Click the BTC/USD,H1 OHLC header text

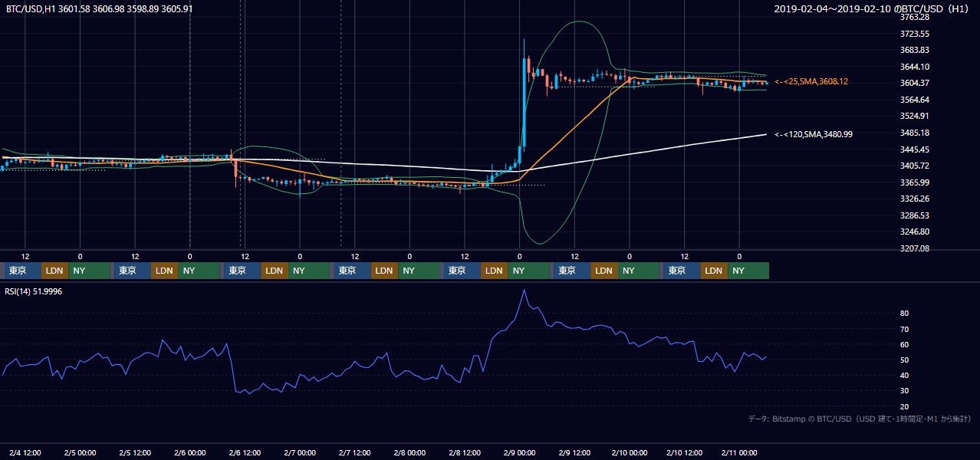[99, 8]
